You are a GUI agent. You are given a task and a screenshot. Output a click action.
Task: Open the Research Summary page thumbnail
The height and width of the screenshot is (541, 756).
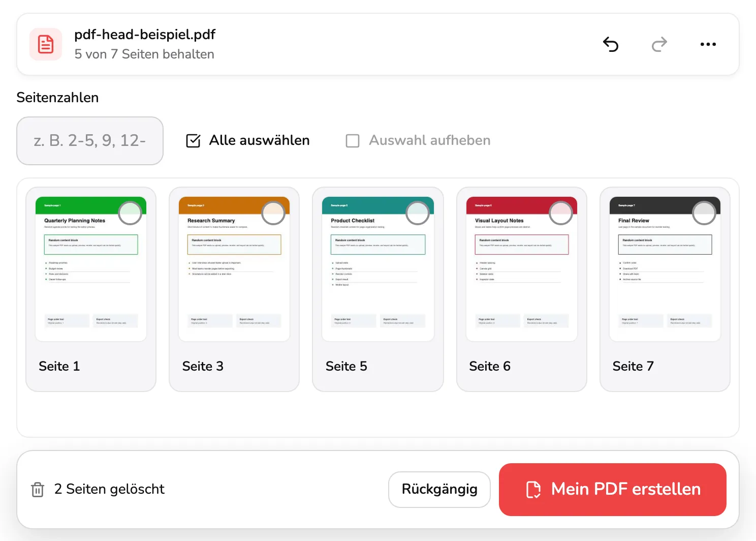pyautogui.click(x=234, y=269)
